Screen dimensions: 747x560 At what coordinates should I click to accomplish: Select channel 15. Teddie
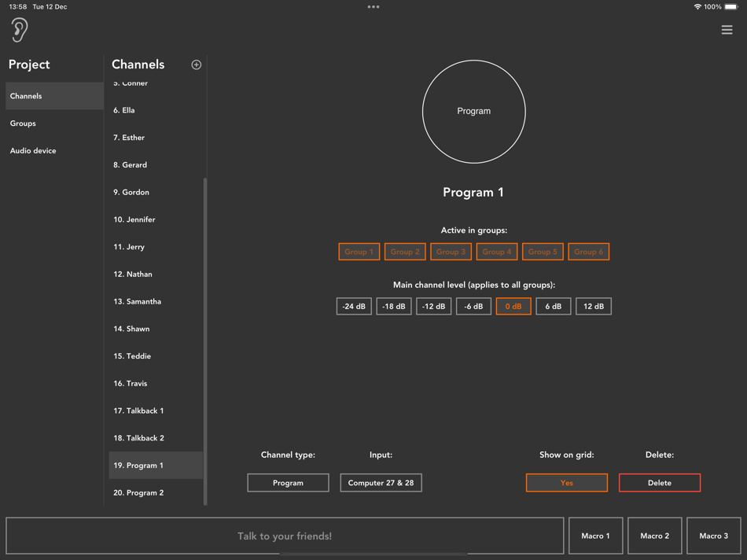coord(156,356)
